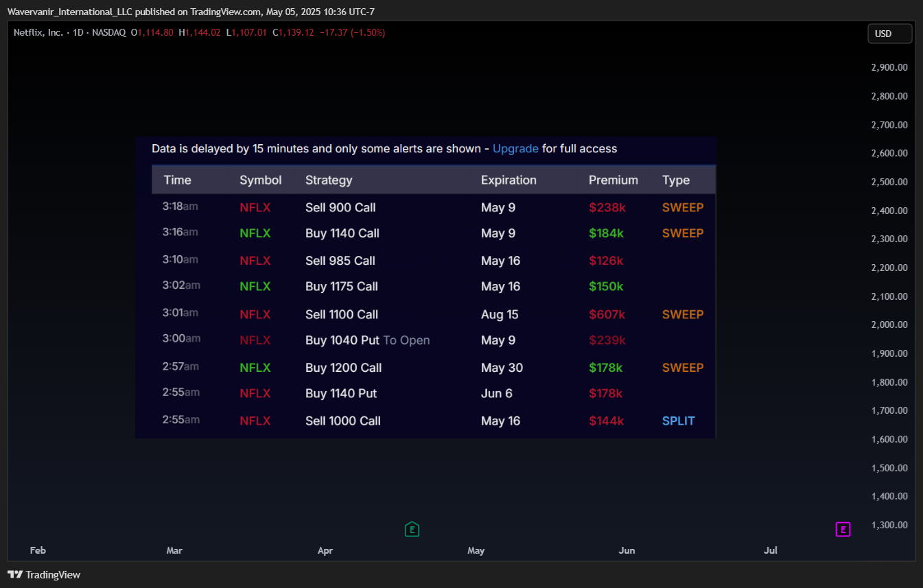Click the 3:18am time entry

[180, 206]
